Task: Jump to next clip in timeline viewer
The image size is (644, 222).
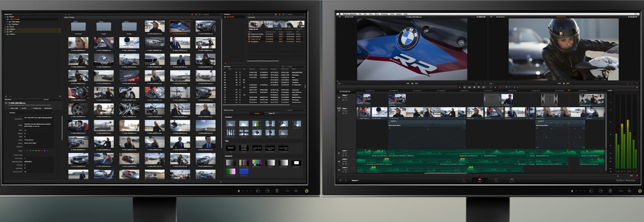Action: tap(568, 83)
